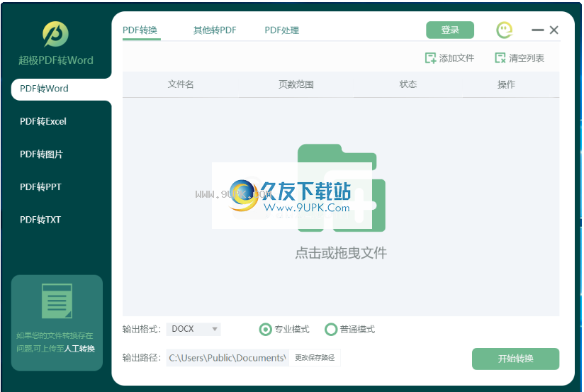
Task: Click the 文件名 column header
Action: click(x=181, y=84)
